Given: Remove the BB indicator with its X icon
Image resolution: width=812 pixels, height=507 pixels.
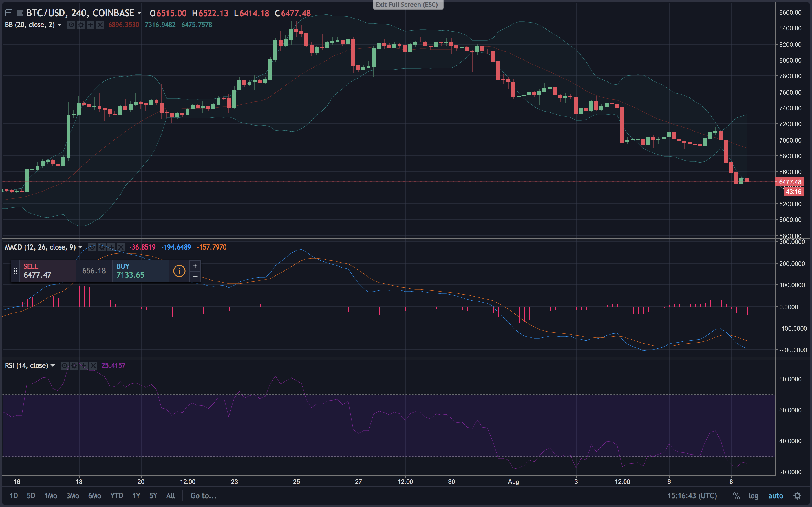Looking at the screenshot, I should pos(100,25).
